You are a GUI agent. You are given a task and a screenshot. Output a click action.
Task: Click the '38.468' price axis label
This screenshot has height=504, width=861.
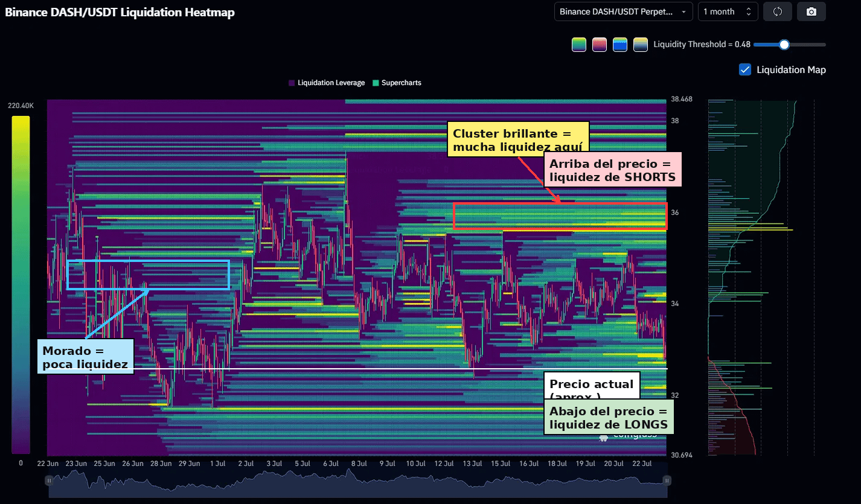682,99
